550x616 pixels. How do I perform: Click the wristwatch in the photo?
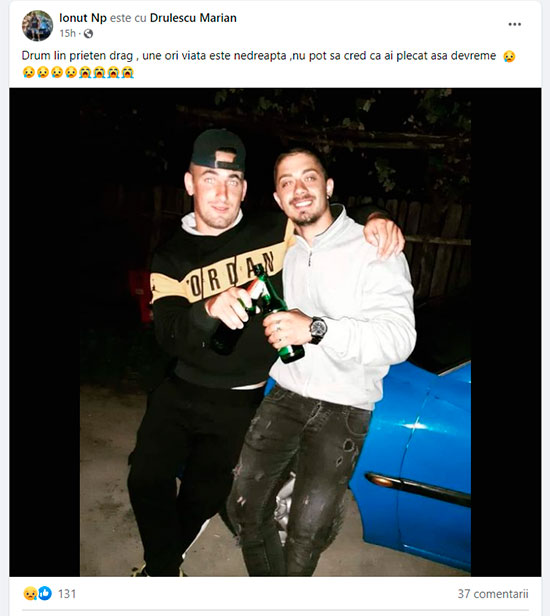pos(317,329)
